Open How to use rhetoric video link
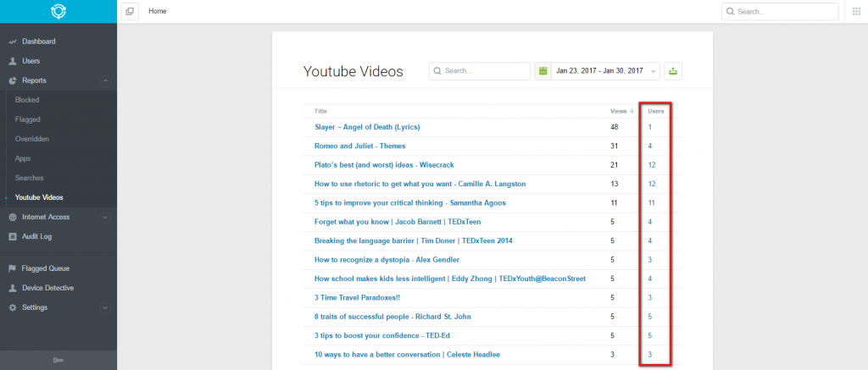Viewport: 868px width, 370px height. pos(420,184)
